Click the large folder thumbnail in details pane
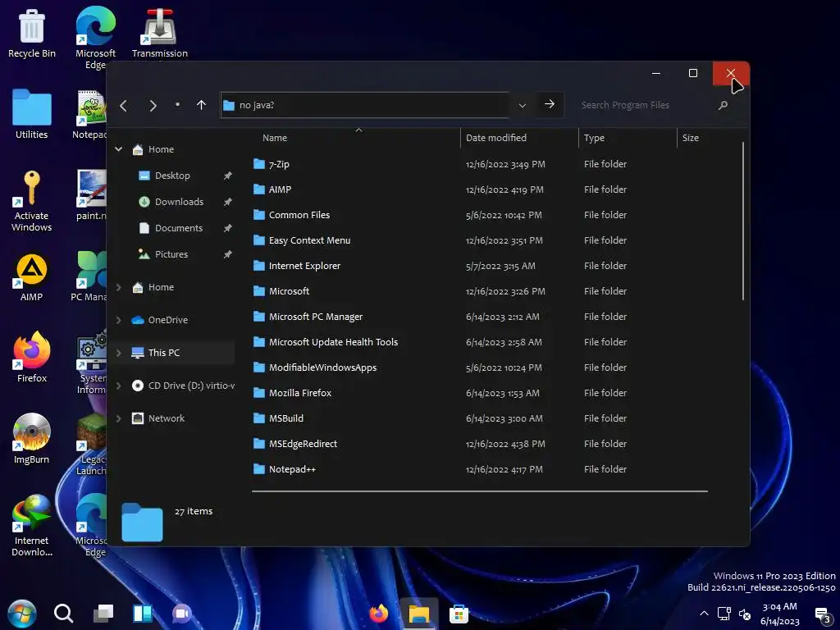 pyautogui.click(x=142, y=523)
